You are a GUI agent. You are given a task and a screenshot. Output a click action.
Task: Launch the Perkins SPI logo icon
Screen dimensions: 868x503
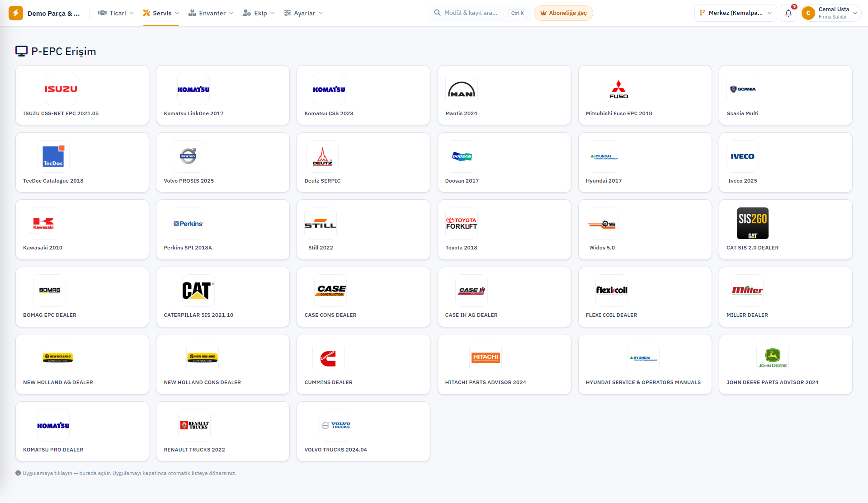pos(188,223)
